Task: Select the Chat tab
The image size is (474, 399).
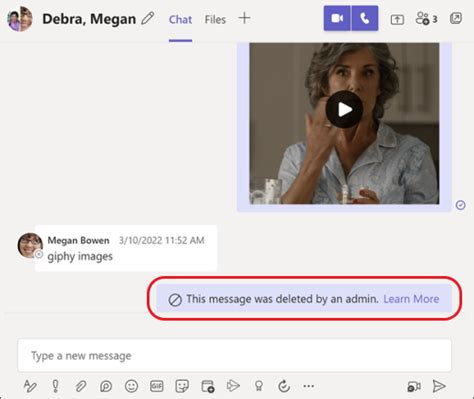Action: [180, 20]
